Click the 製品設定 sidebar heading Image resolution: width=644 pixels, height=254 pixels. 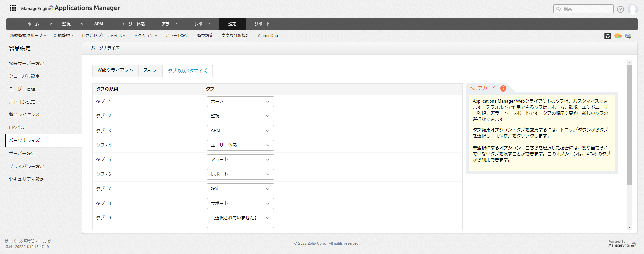tap(20, 48)
